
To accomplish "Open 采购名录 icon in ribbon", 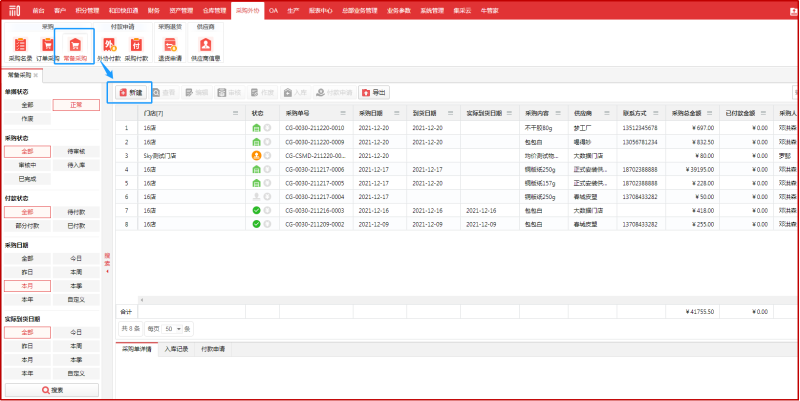I will pos(21,46).
